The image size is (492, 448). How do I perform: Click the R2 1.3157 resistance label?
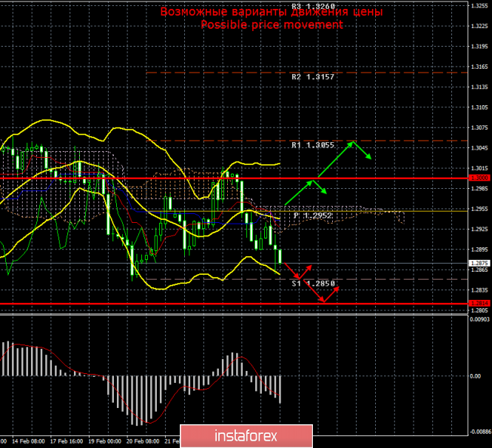313,77
